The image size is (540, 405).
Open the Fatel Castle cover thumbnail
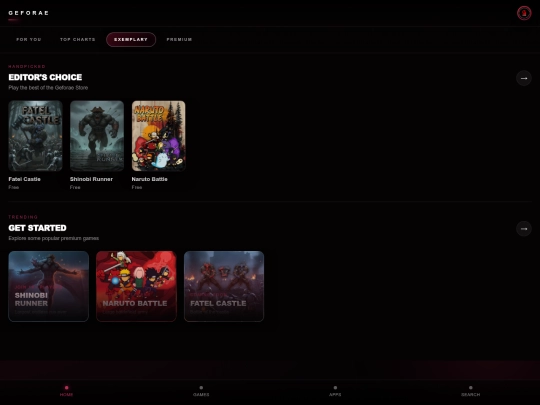point(35,136)
